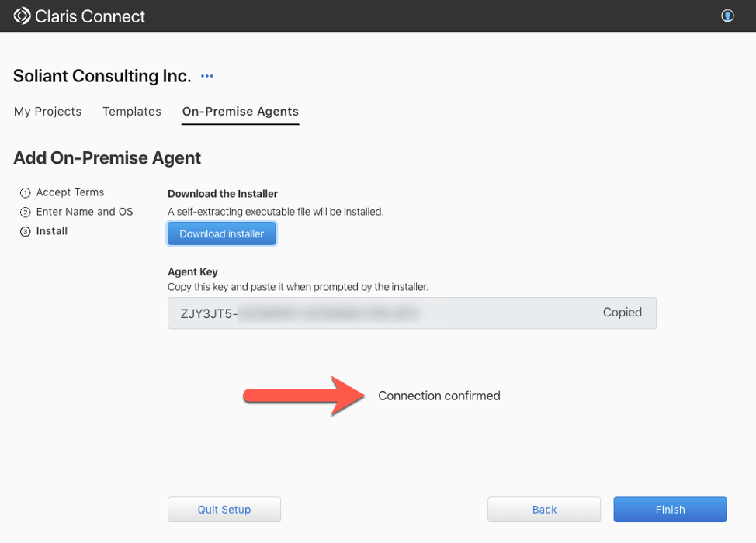Click the Copied label in key field
The image size is (756, 543).
click(622, 312)
